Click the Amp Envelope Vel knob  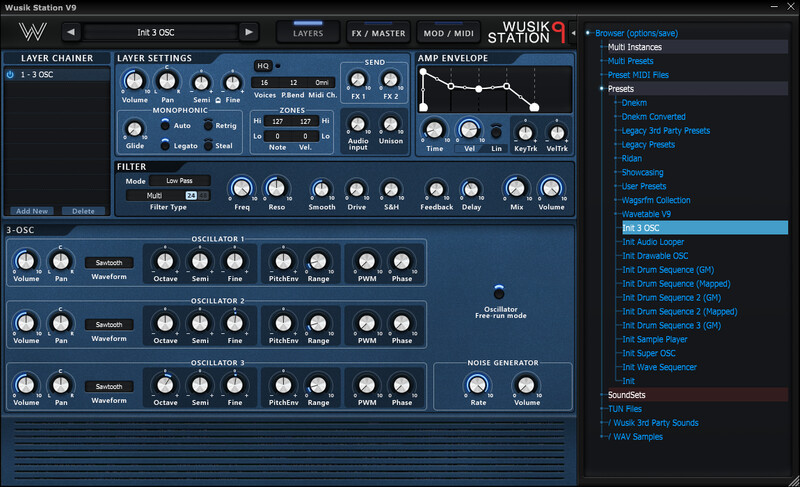point(469,130)
